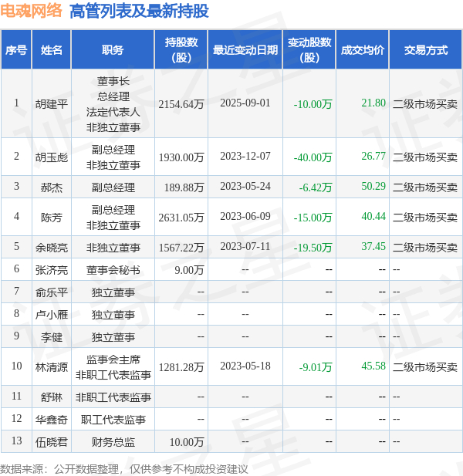Click row number 13
This screenshot has width=463, height=476.
(16, 441)
